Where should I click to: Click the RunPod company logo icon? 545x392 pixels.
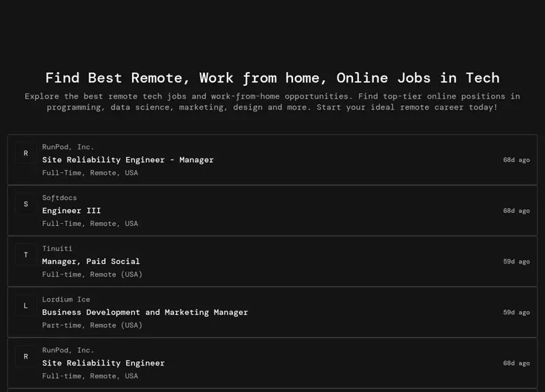[26, 153]
